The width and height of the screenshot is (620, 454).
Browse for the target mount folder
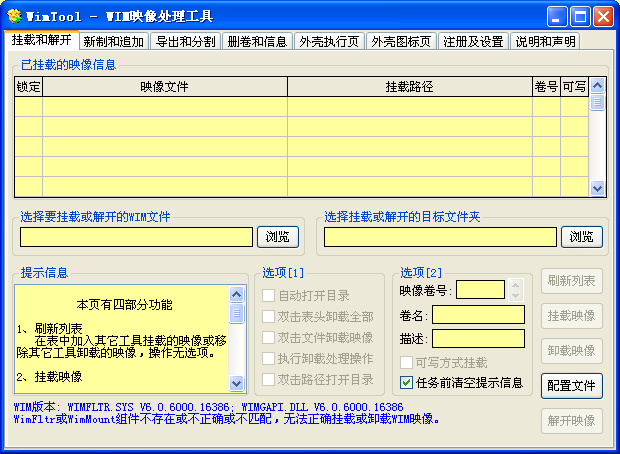(582, 237)
